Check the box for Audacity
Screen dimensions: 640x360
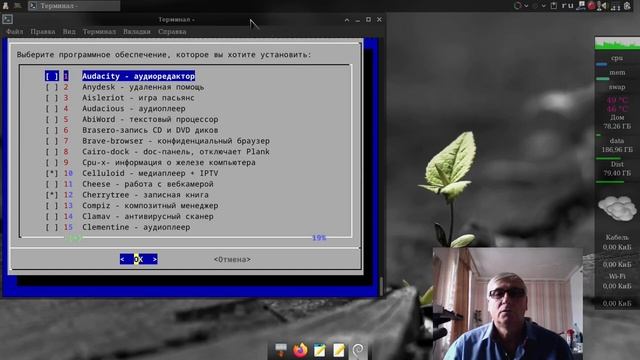tap(52, 76)
